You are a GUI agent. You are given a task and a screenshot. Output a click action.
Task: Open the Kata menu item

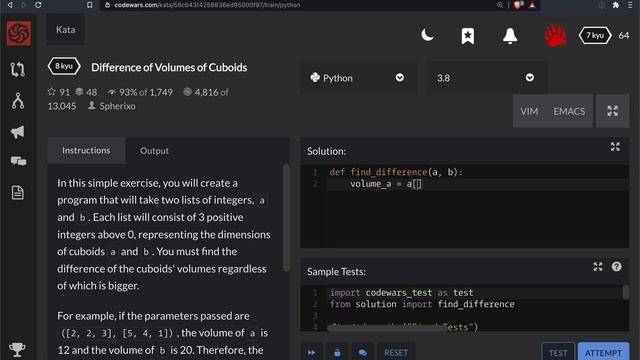pyautogui.click(x=65, y=29)
